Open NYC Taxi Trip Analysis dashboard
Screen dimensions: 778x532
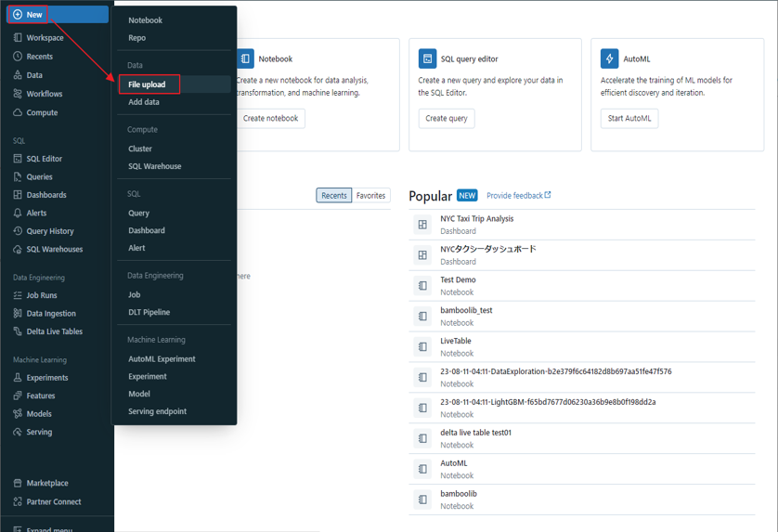[476, 219]
